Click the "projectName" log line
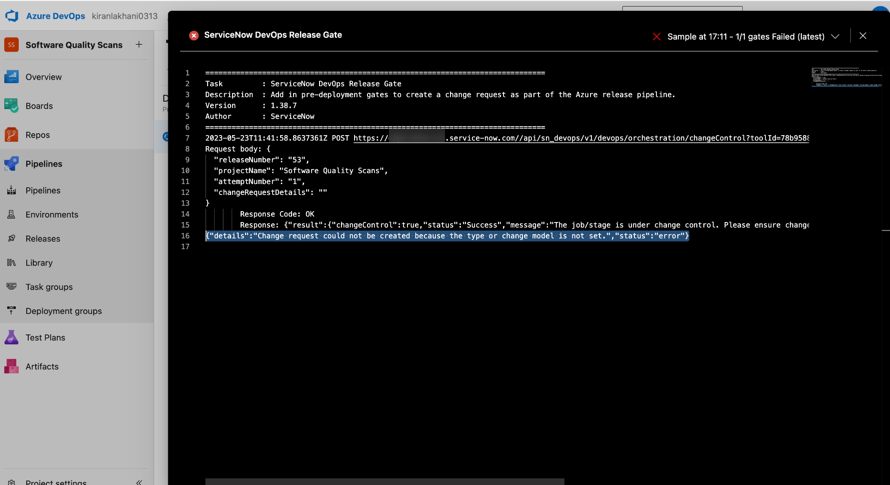890x485 pixels. coord(301,170)
